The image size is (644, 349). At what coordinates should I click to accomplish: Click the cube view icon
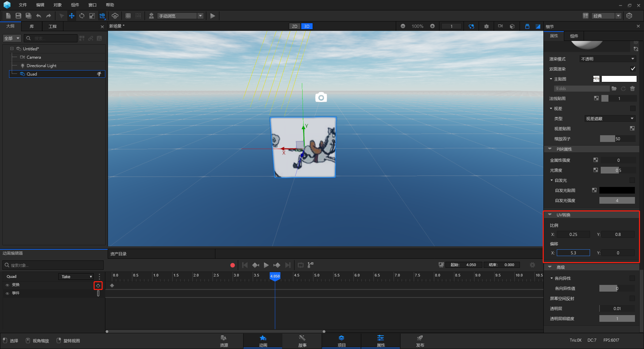click(x=512, y=26)
